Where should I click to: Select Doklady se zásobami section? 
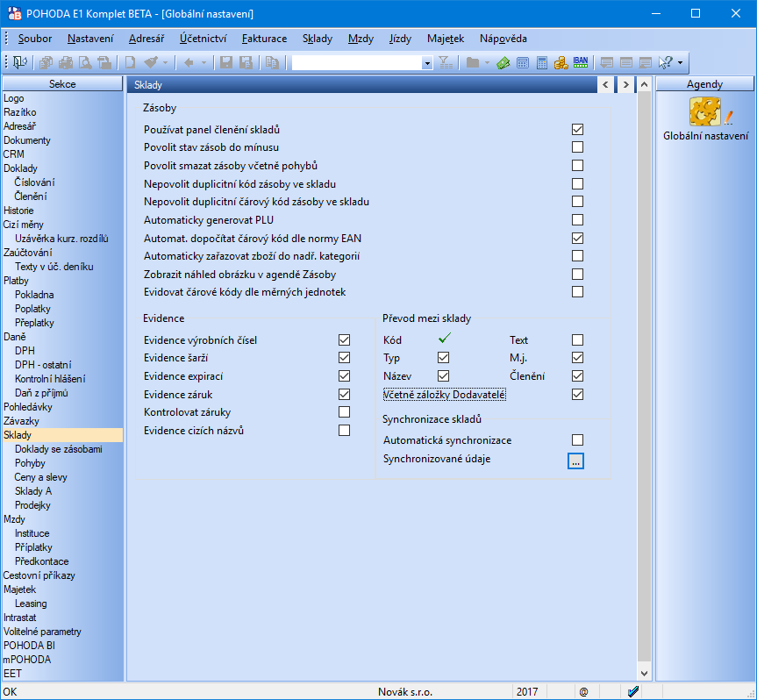tap(59, 449)
